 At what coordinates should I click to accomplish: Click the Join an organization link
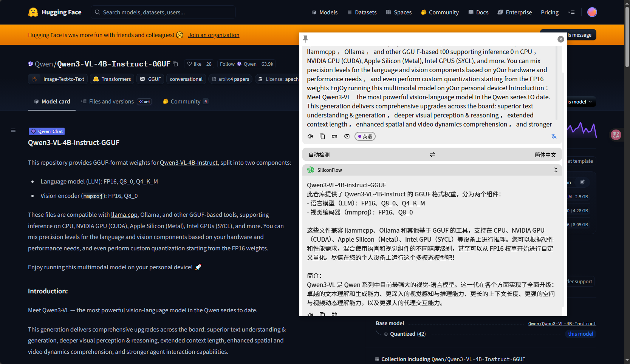tap(214, 35)
